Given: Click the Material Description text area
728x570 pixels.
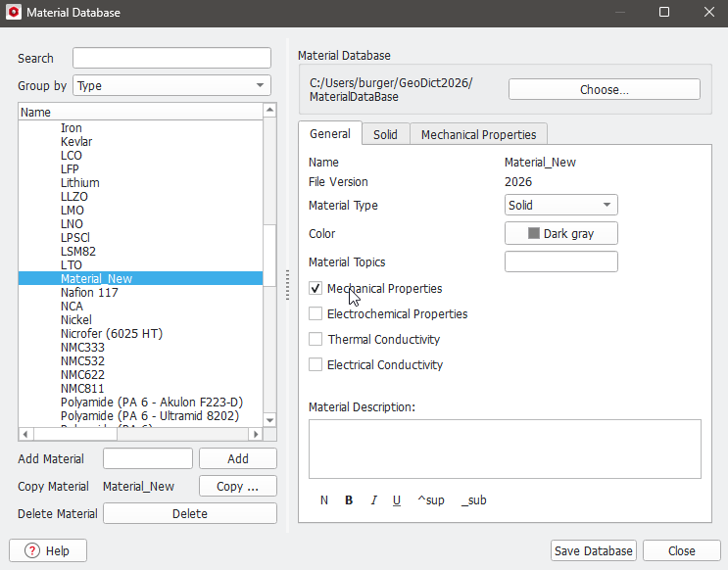Looking at the screenshot, I should [505, 449].
